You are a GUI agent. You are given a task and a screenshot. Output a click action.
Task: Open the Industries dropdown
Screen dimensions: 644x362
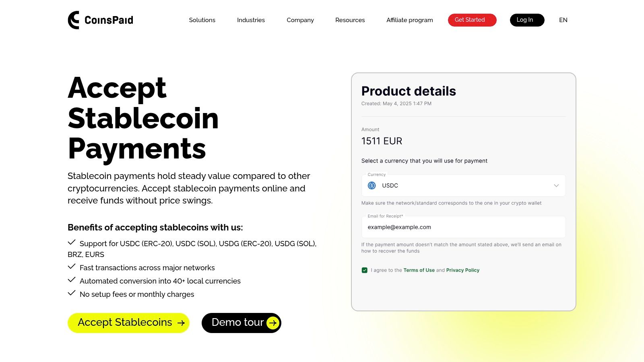[251, 20]
